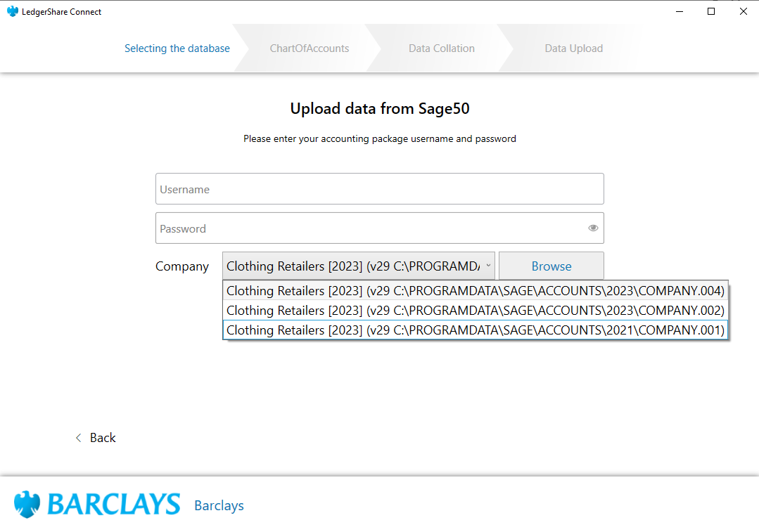Toggle password visibility eye icon
This screenshot has height=532, width=759.
click(x=593, y=228)
